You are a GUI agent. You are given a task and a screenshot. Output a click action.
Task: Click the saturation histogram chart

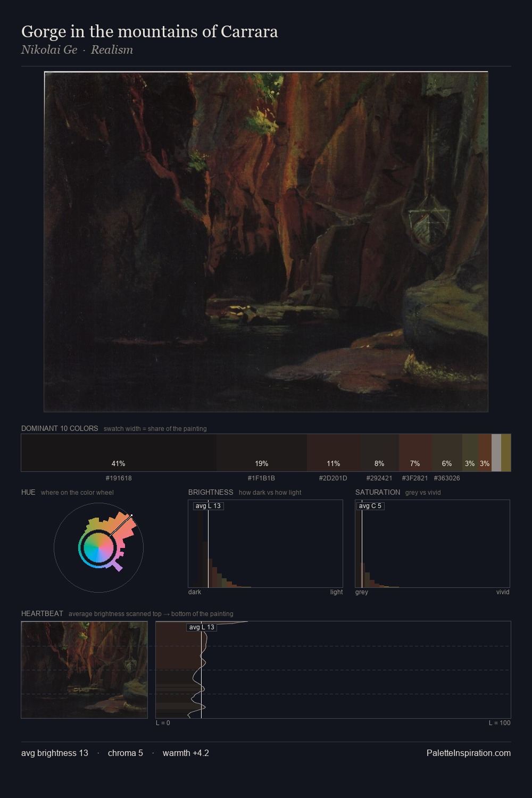433,544
